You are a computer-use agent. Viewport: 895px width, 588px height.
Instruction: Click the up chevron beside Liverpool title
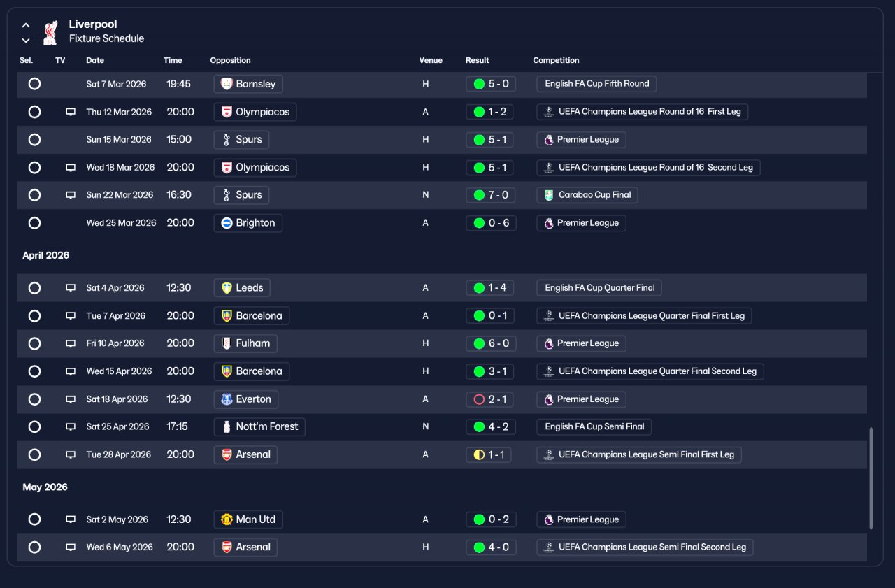click(26, 25)
